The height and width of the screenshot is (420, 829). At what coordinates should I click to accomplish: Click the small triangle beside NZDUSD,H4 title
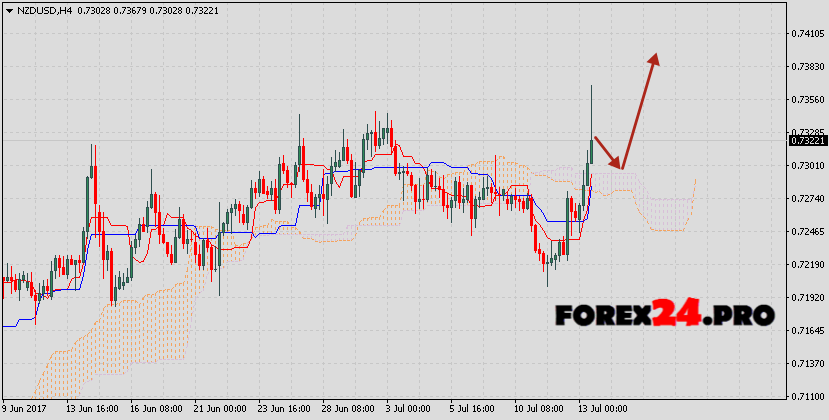click(x=7, y=11)
